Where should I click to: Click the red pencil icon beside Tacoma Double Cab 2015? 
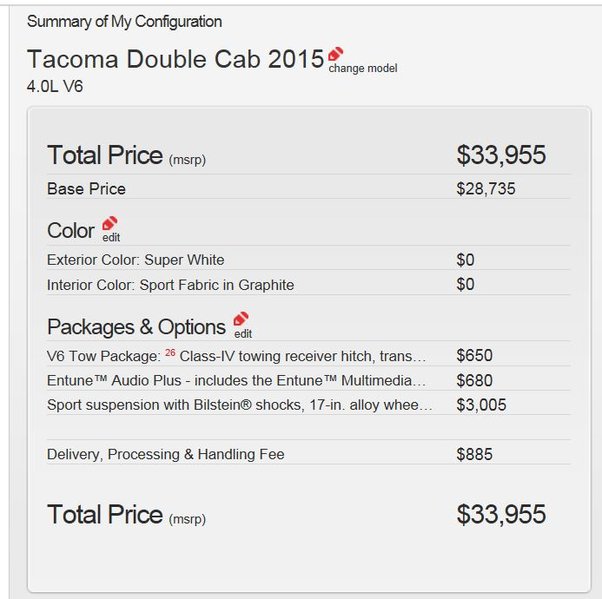[x=336, y=54]
